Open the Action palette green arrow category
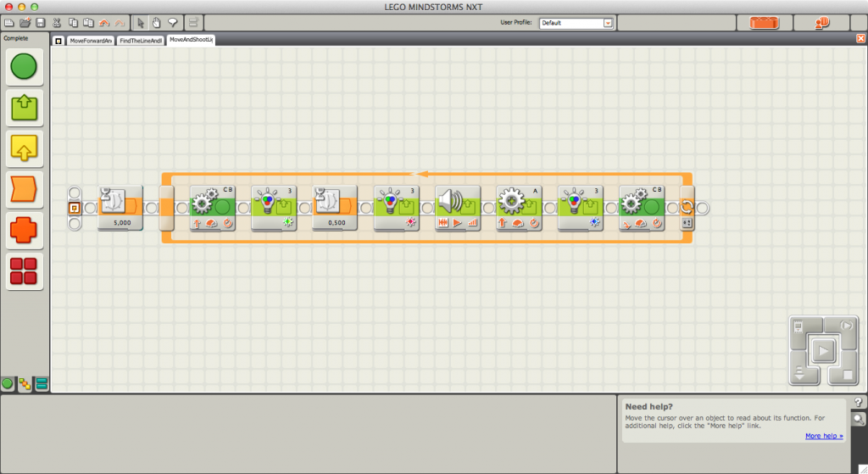The height and width of the screenshot is (474, 868). 24,107
